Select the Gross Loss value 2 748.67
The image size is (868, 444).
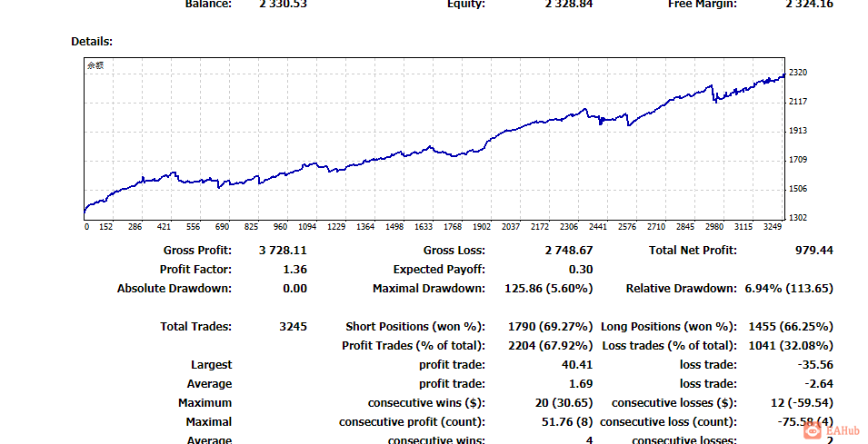(x=569, y=251)
